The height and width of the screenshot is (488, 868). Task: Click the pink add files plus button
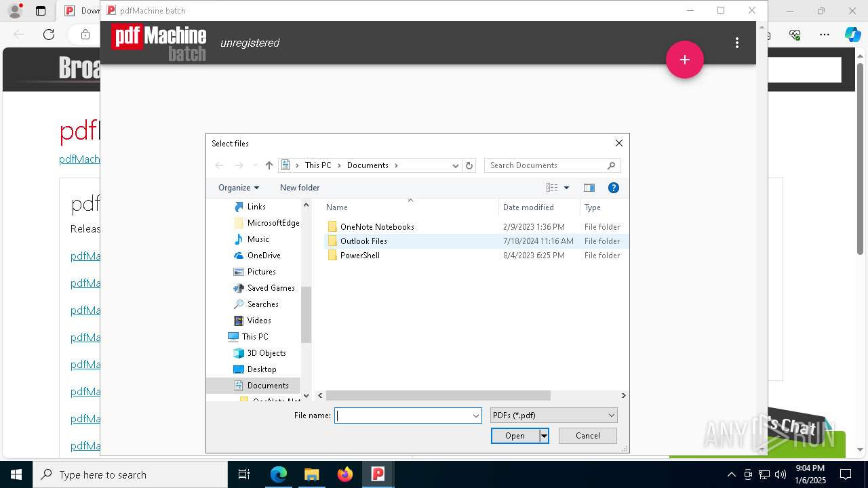[x=685, y=60]
